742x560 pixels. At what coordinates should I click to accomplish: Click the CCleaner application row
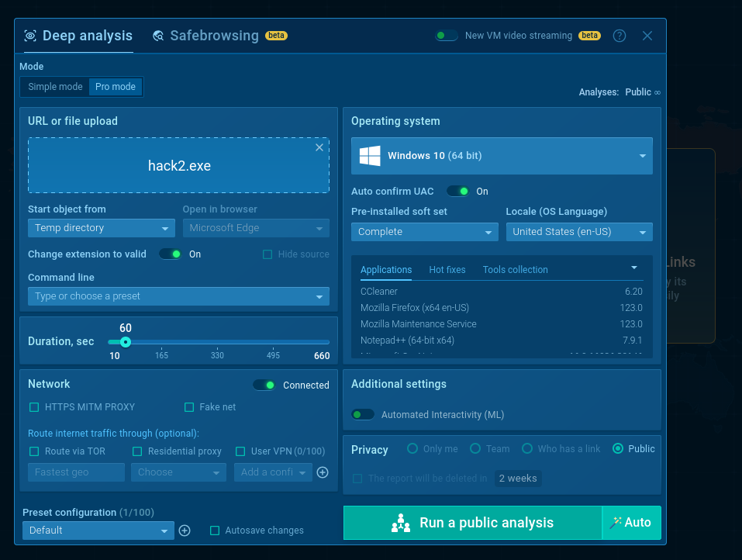pyautogui.click(x=502, y=292)
